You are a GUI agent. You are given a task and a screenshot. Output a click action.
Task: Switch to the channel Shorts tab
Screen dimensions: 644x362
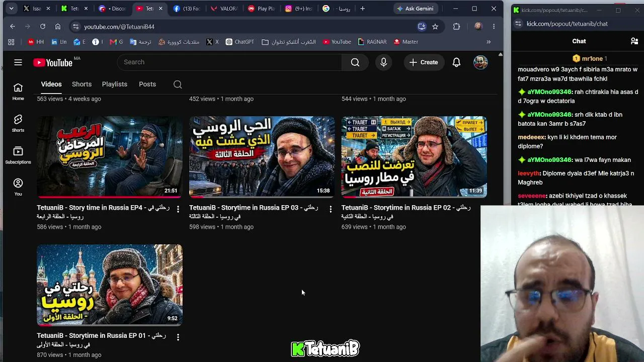tap(82, 84)
